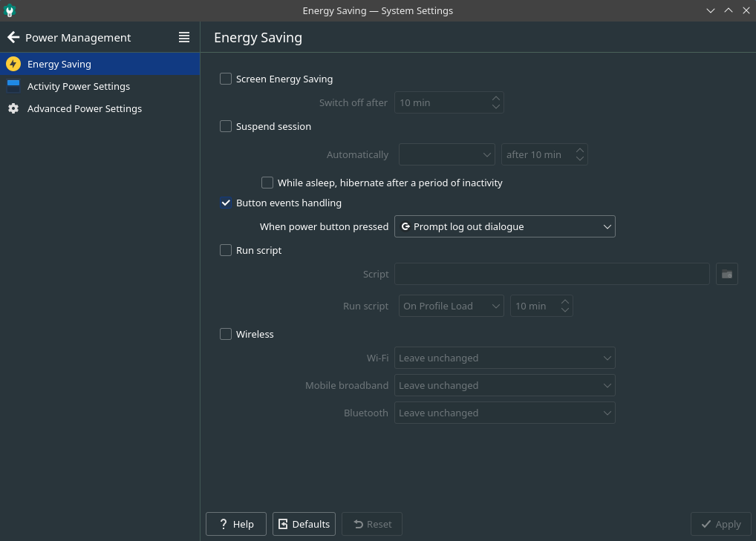
Task: Minimize the System Settings window
Action: pos(710,10)
